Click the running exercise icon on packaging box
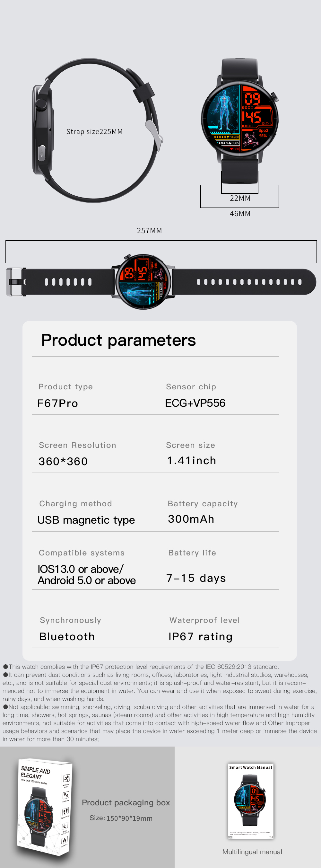 pyautogui.click(x=67, y=778)
